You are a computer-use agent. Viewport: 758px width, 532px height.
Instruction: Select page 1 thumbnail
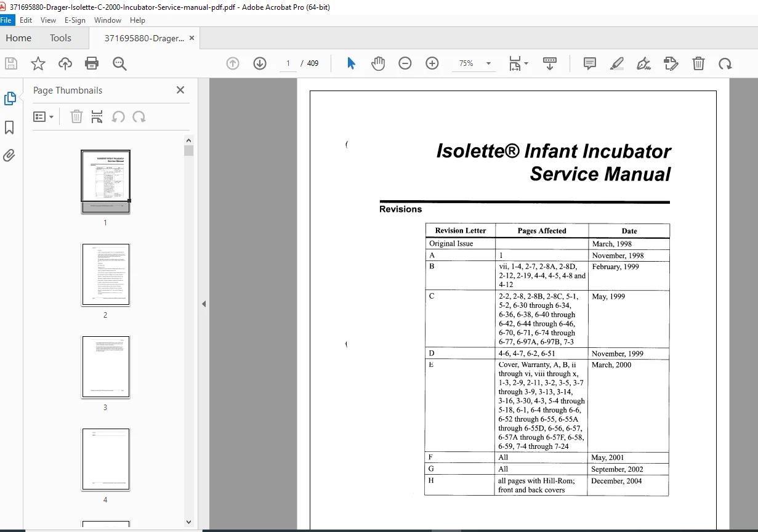(x=105, y=182)
